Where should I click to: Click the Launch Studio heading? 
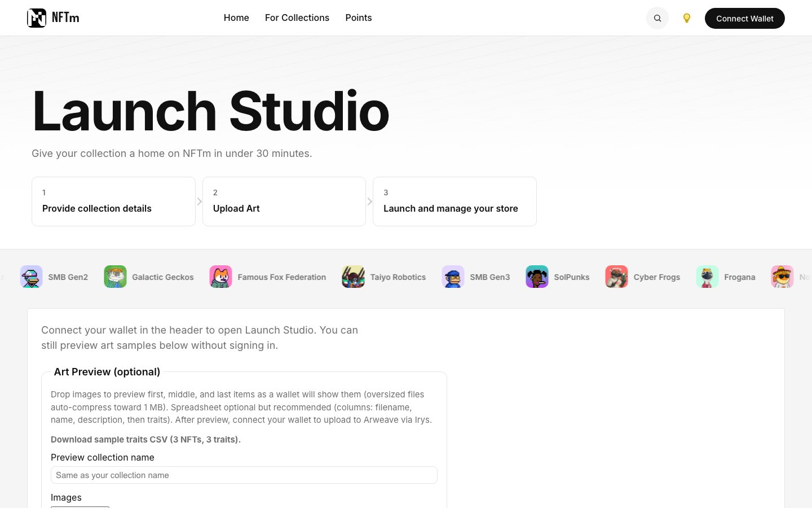[211, 111]
